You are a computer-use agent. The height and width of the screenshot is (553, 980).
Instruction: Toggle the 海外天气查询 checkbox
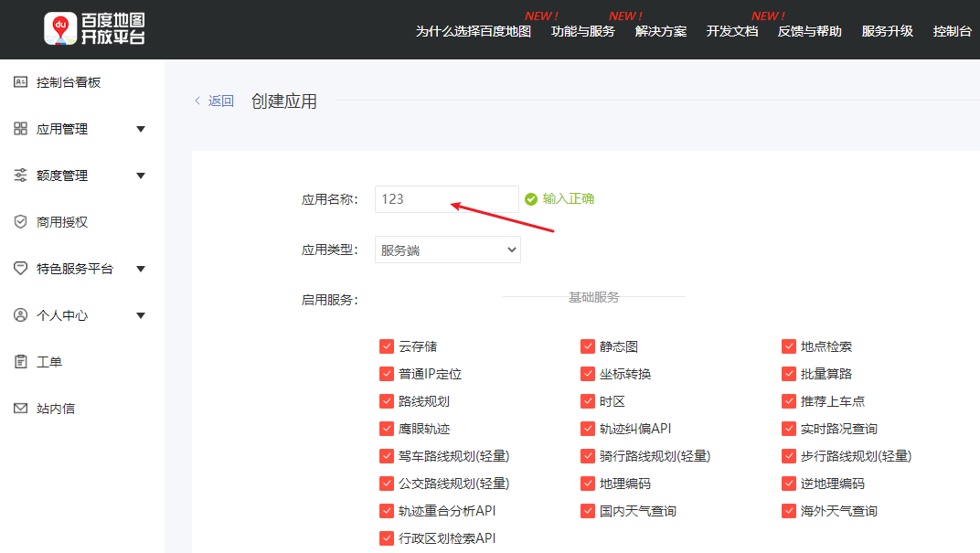789,511
